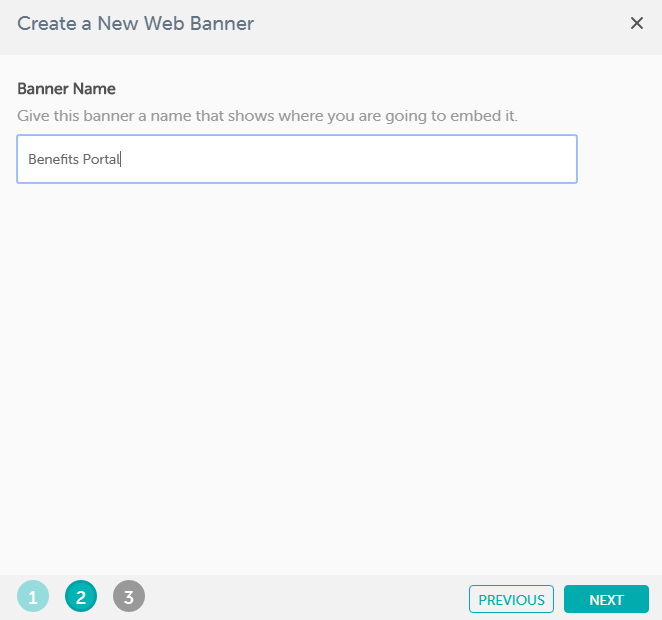
Task: Focus the Banner Name text field
Action: [x=296, y=159]
